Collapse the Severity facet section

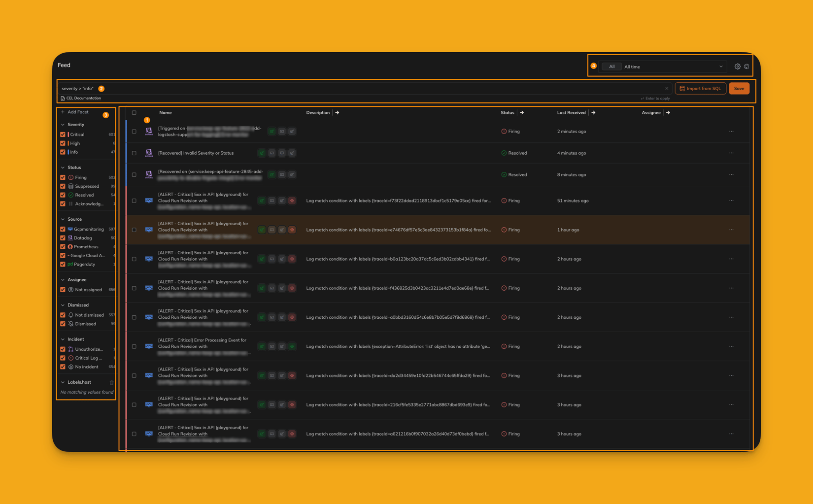63,125
